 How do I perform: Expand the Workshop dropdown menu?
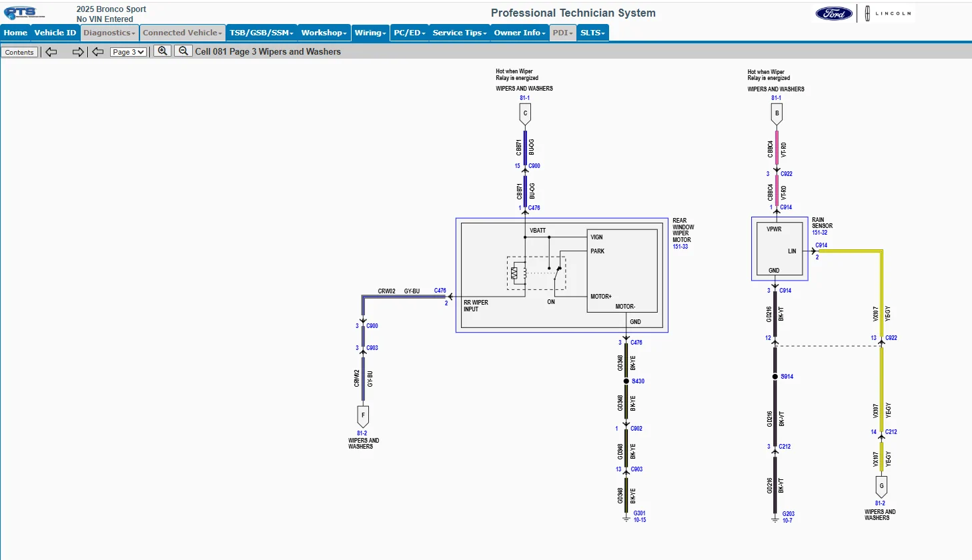[x=324, y=33]
